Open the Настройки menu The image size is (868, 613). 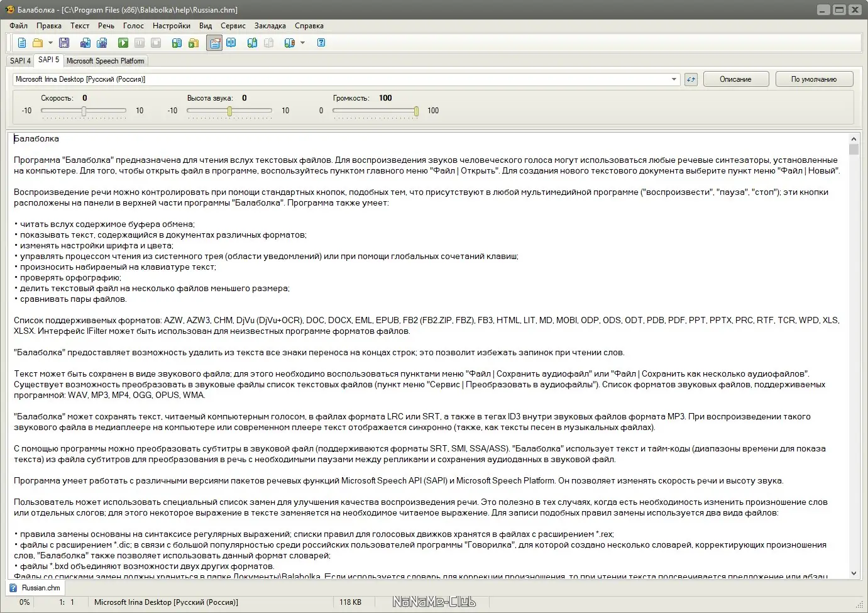tap(172, 26)
